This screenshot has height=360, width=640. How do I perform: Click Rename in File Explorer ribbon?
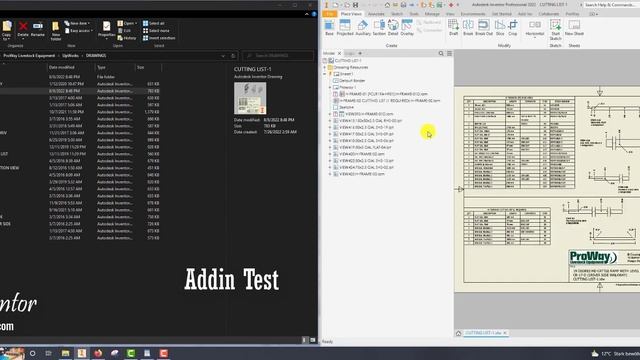pos(38,29)
